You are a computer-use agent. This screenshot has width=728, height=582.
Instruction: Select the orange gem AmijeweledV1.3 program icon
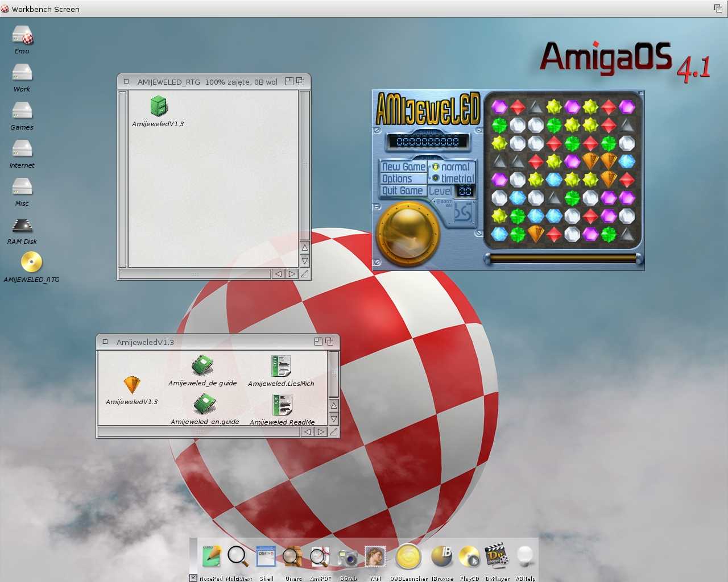[x=132, y=385]
